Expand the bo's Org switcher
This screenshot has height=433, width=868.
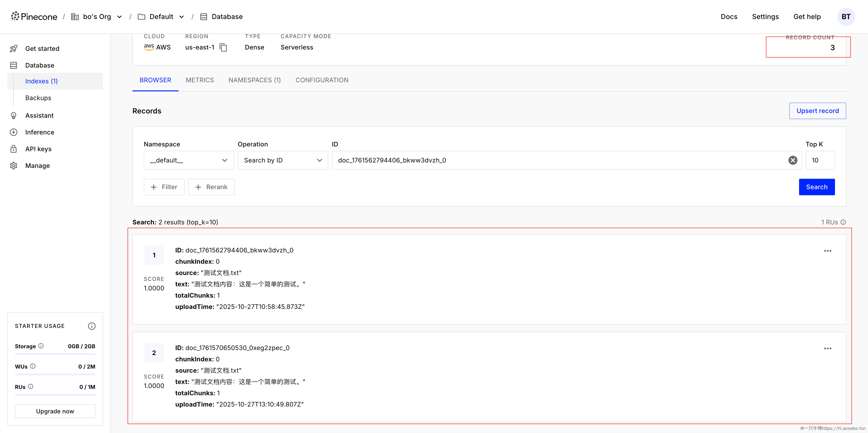119,17
